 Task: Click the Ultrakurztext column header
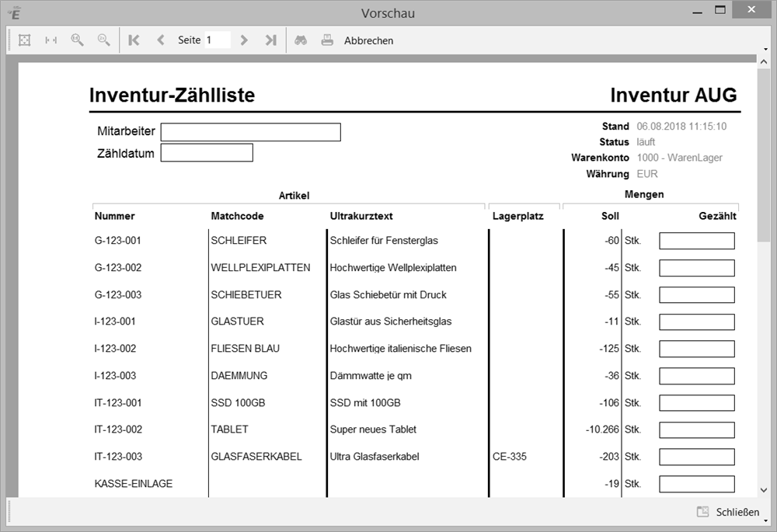click(361, 216)
